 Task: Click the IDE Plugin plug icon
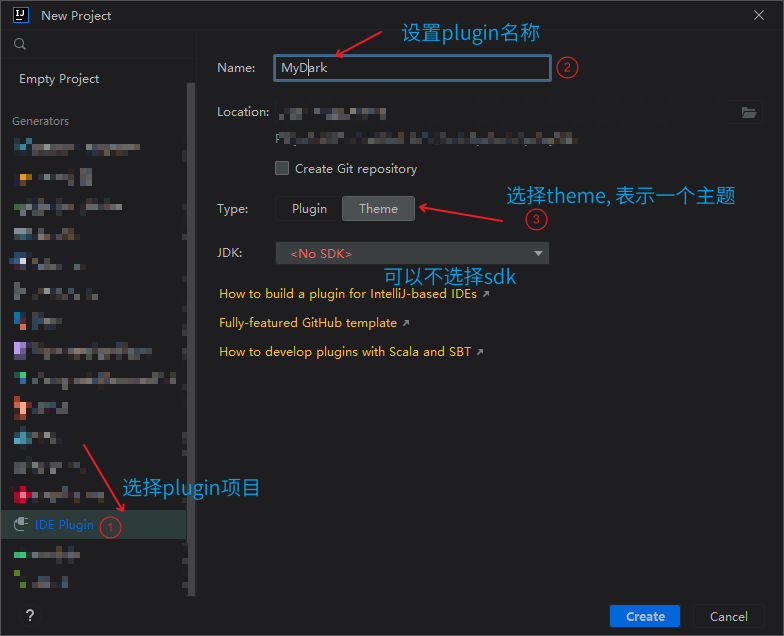(x=21, y=524)
